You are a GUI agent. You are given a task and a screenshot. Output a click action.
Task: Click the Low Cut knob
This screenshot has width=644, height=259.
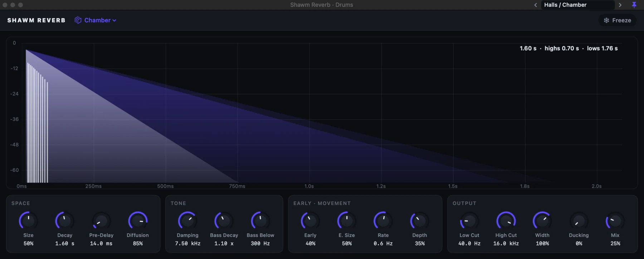coord(469,221)
